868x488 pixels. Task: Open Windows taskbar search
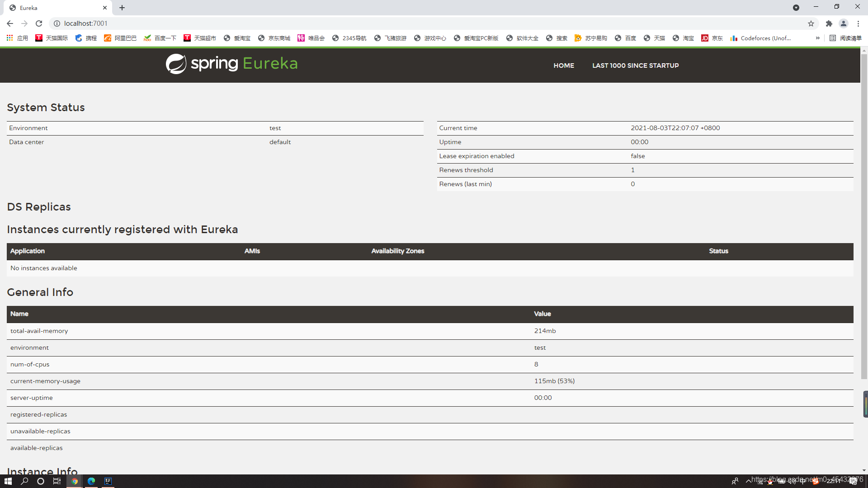click(24, 481)
